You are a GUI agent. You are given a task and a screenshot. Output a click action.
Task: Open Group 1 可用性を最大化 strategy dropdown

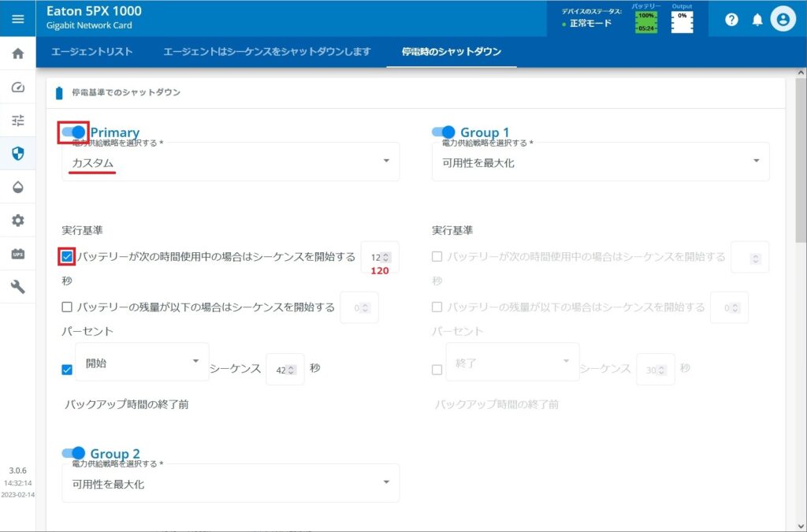[601, 161]
